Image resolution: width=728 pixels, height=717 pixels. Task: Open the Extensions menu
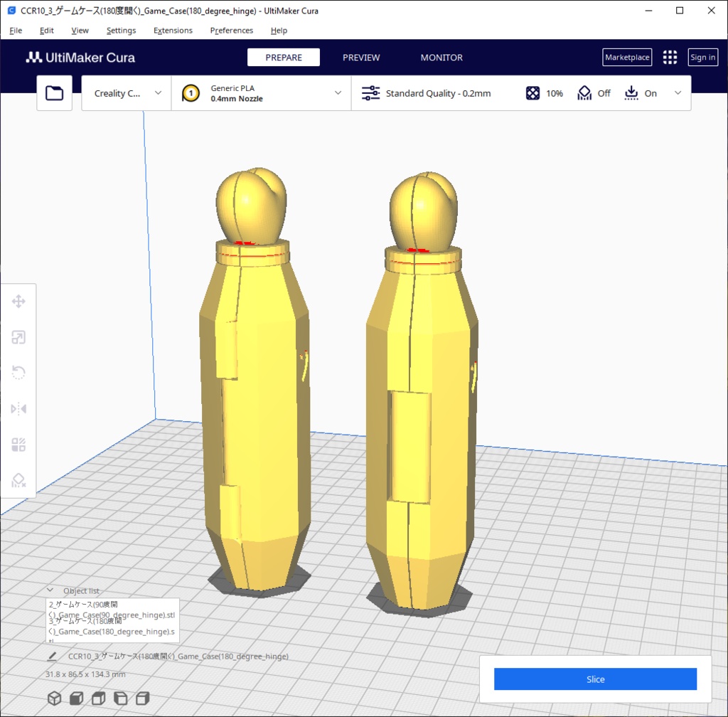(173, 30)
